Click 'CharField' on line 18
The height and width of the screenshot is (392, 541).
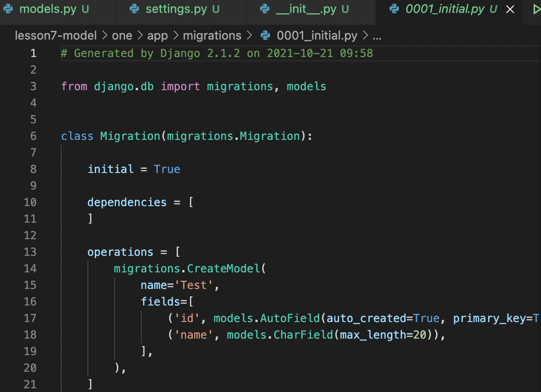click(303, 335)
